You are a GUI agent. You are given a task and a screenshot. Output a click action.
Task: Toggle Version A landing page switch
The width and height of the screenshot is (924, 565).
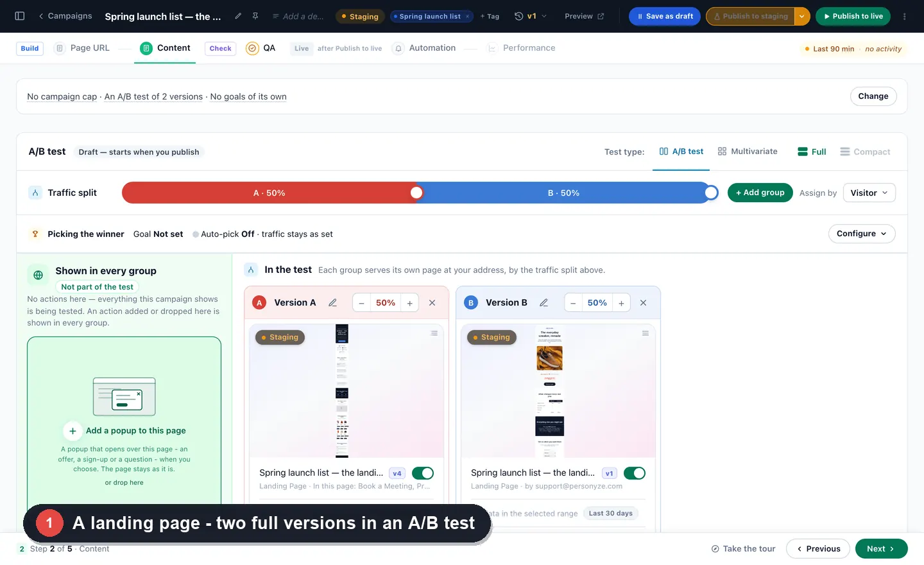(x=423, y=473)
